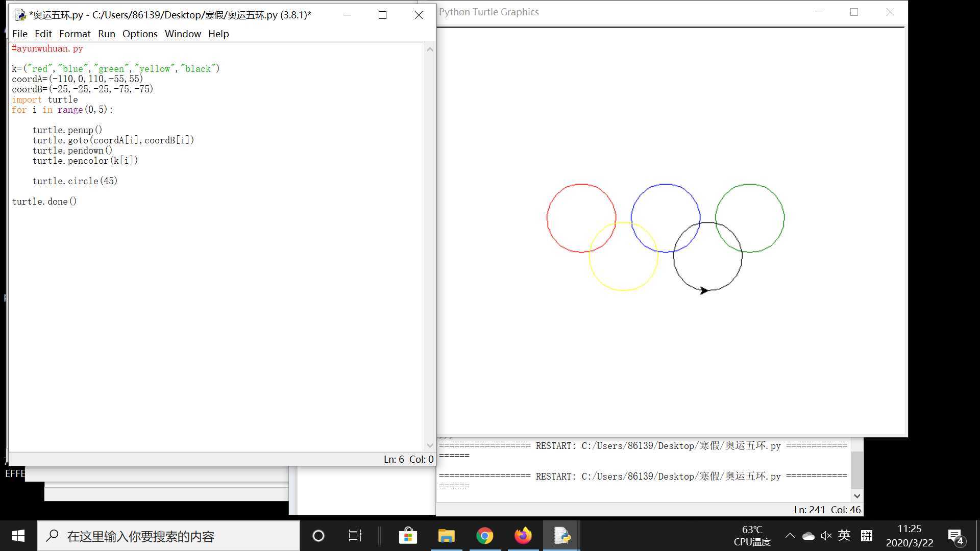This screenshot has width=980, height=551.
Task: Click the shell window scrollbar thumb
Action: pos(857,470)
